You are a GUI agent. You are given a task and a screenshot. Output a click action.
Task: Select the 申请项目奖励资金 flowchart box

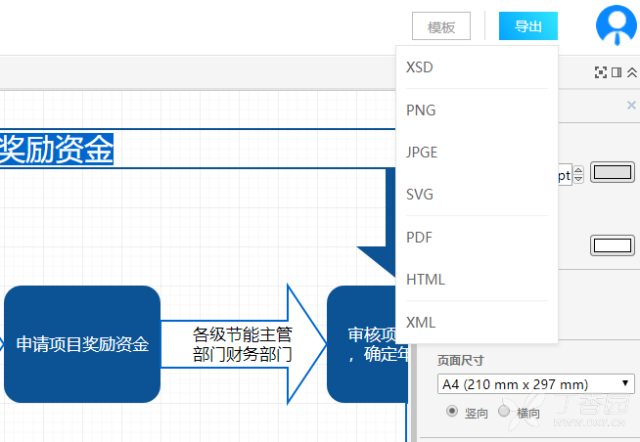(82, 344)
